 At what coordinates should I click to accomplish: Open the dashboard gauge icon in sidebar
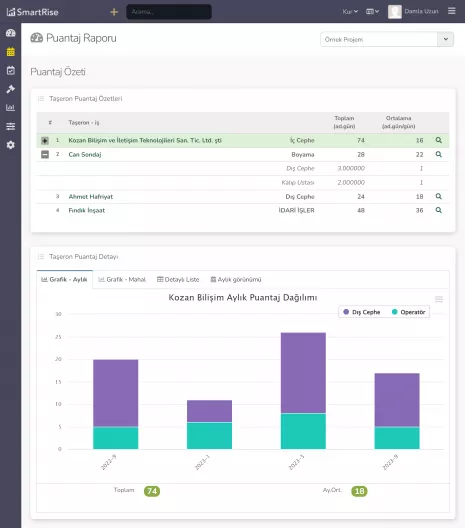pos(10,33)
